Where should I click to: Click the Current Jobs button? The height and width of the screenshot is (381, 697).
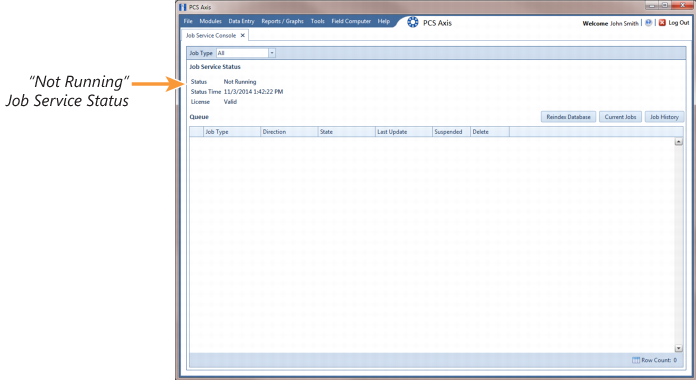620,117
